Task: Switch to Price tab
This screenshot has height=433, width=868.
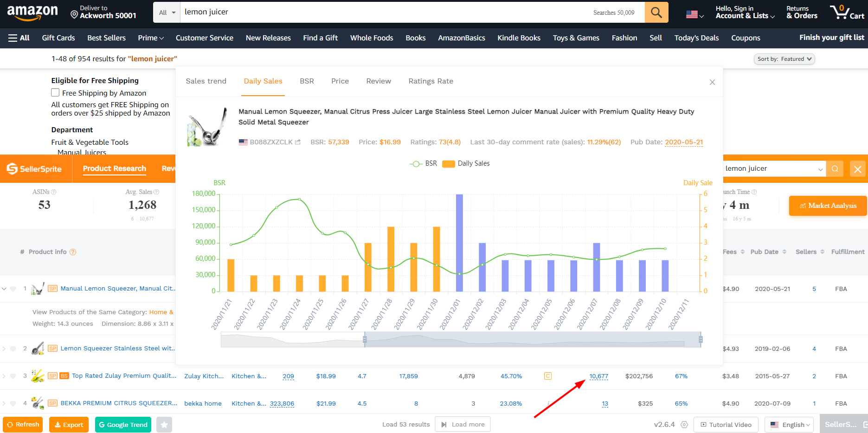Action: tap(340, 81)
